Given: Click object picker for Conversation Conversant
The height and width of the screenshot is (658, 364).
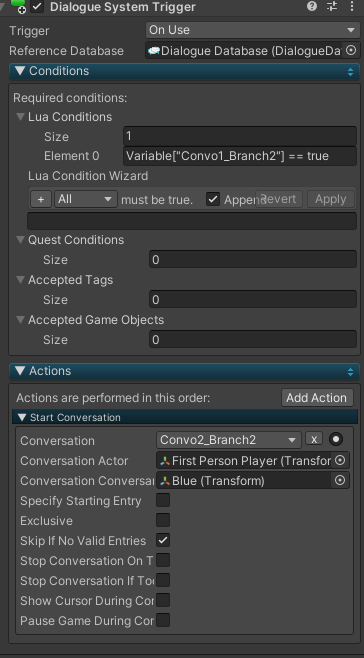Looking at the screenshot, I should tap(340, 480).
